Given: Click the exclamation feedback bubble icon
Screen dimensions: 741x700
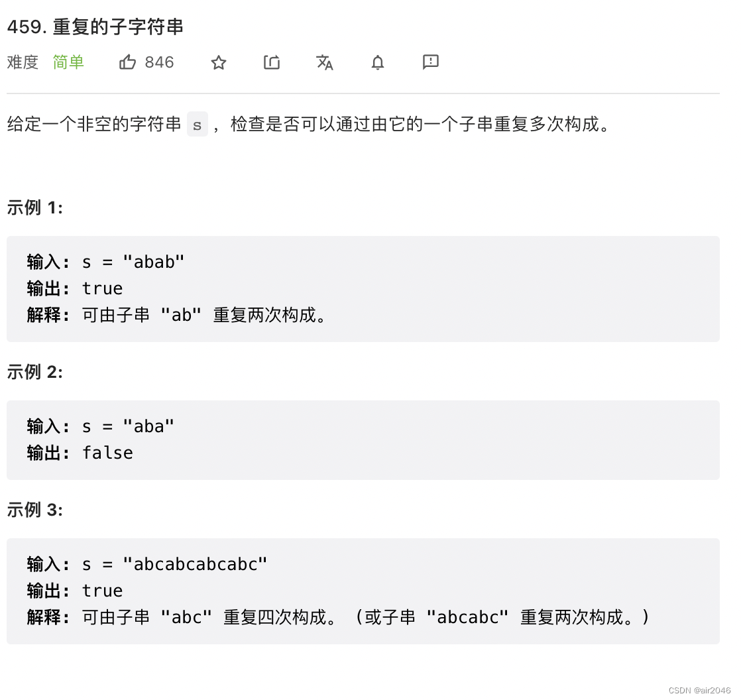Looking at the screenshot, I should pyautogui.click(x=430, y=62).
